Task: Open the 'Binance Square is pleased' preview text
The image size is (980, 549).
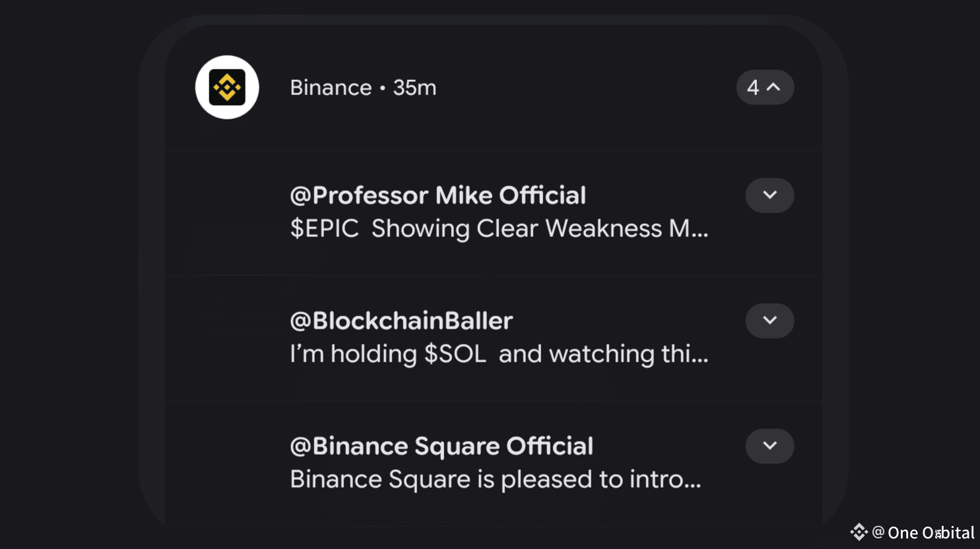Action: [495, 479]
